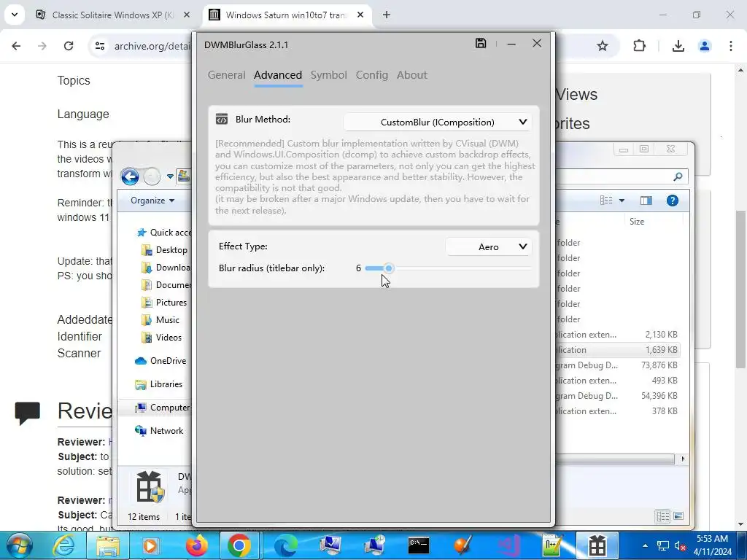
Task: Select Libraries in Explorer sidebar
Action: point(158,384)
